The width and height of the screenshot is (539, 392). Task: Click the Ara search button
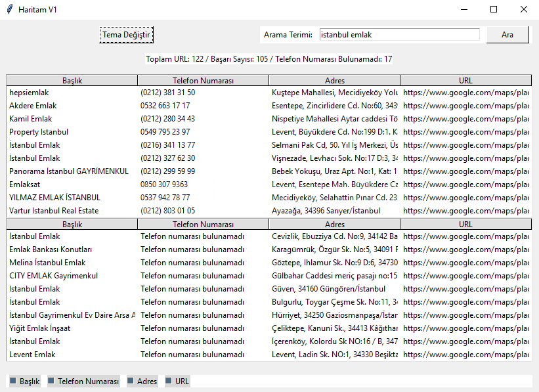coord(507,35)
